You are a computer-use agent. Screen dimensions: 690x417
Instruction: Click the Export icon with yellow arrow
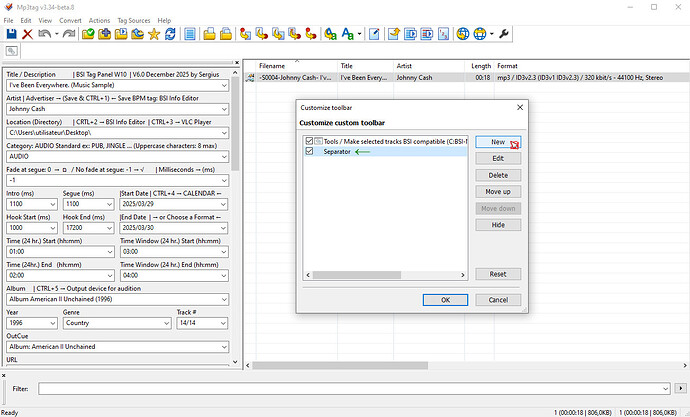coord(393,34)
